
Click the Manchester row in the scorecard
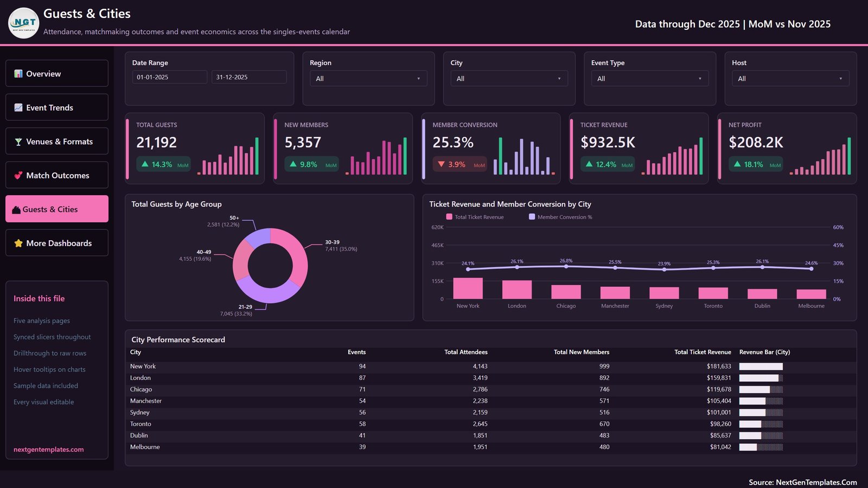[x=490, y=401]
